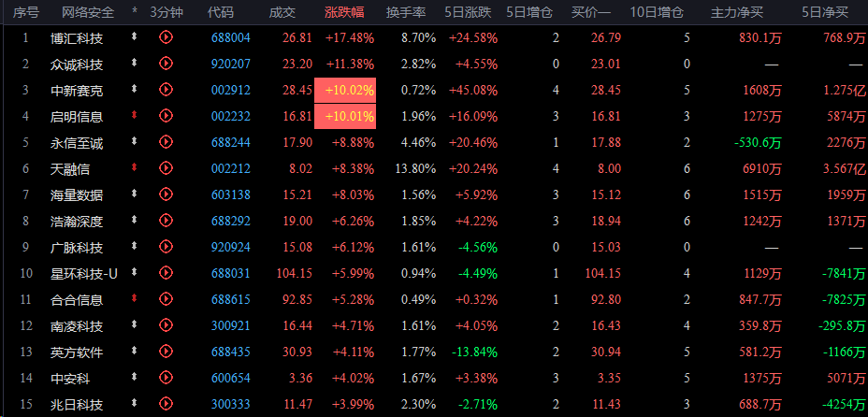Click the asterisk column header
Image resolution: width=868 pixels, height=417 pixels.
point(135,12)
